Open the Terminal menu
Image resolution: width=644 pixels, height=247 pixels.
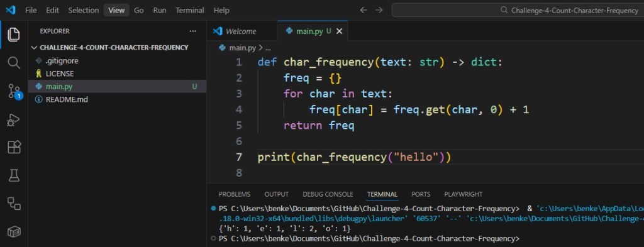(190, 10)
